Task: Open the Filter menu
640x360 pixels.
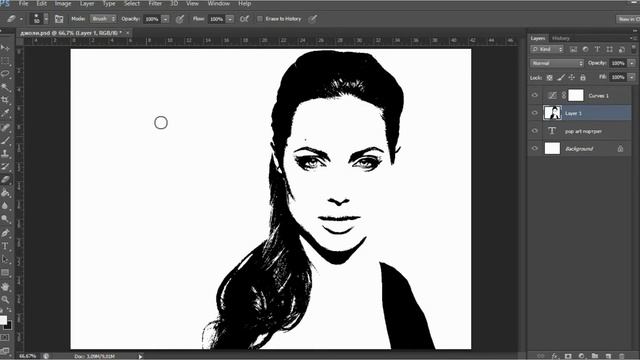Action: 155,4
